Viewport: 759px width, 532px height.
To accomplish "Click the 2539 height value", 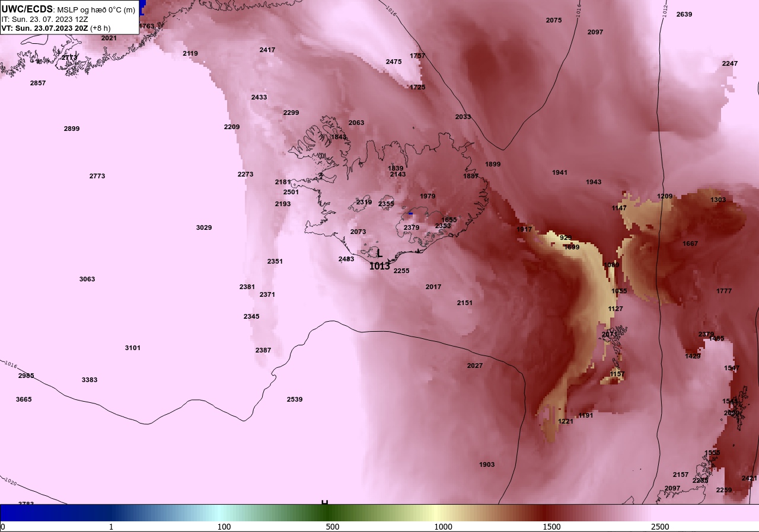I will pos(295,399).
